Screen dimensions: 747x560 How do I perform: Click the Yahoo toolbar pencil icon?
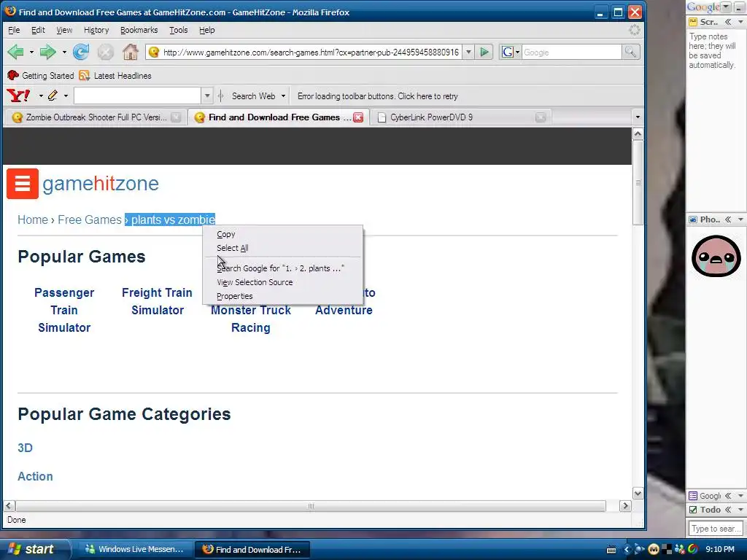pos(53,96)
